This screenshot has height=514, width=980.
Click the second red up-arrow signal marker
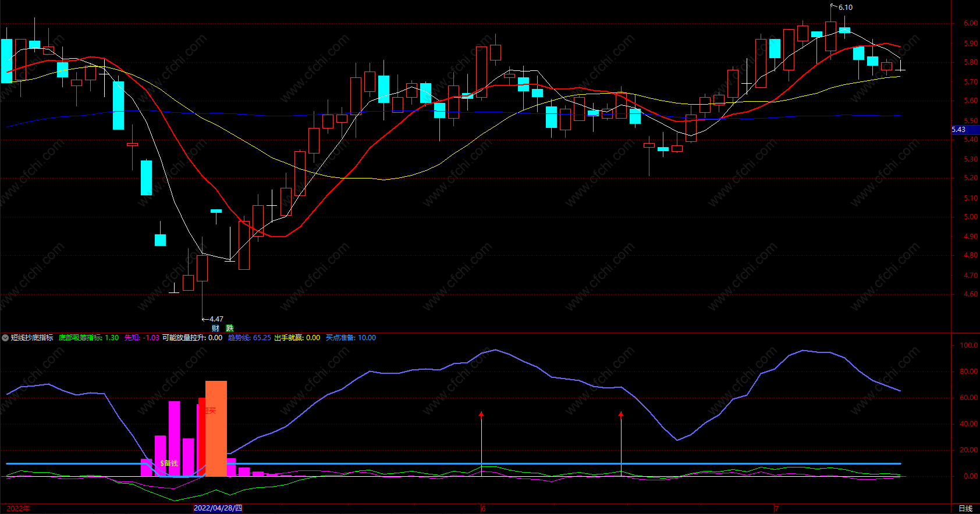coord(621,415)
